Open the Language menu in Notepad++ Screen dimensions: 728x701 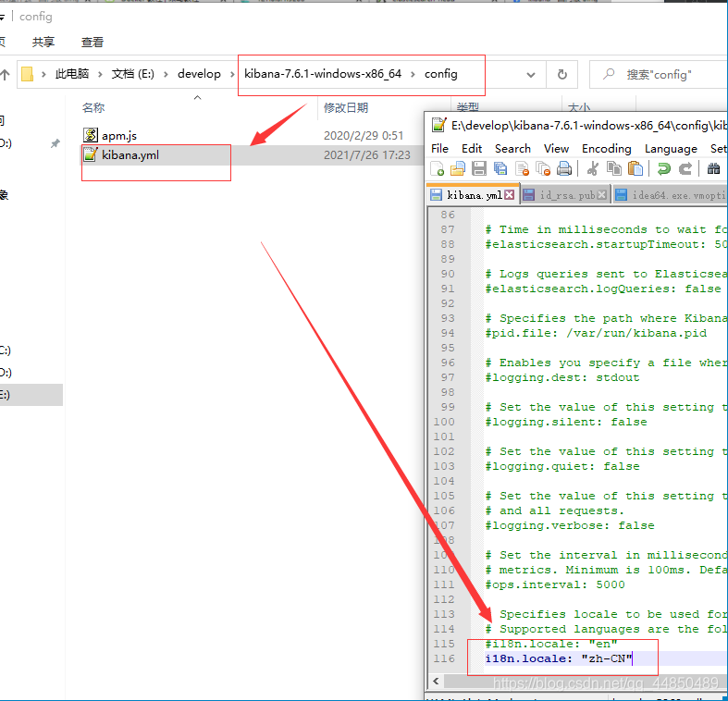click(x=671, y=149)
